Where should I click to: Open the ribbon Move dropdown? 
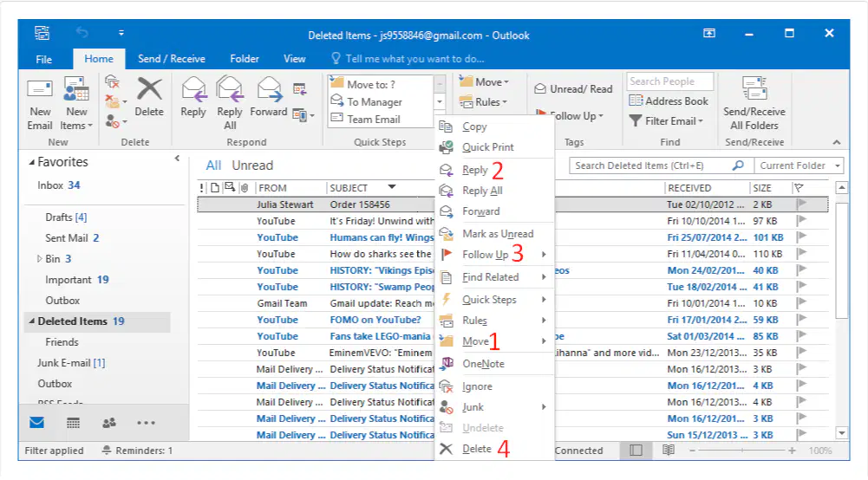pos(485,81)
